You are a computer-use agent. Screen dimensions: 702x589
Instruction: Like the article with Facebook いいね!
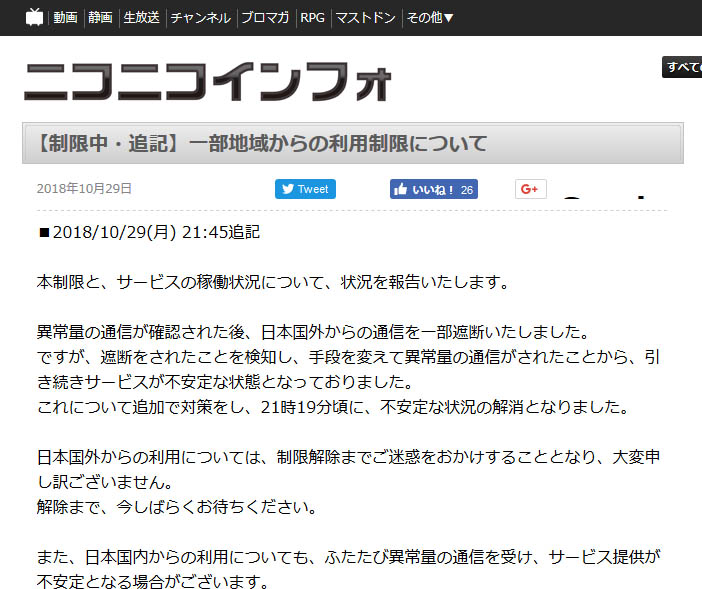click(x=424, y=189)
